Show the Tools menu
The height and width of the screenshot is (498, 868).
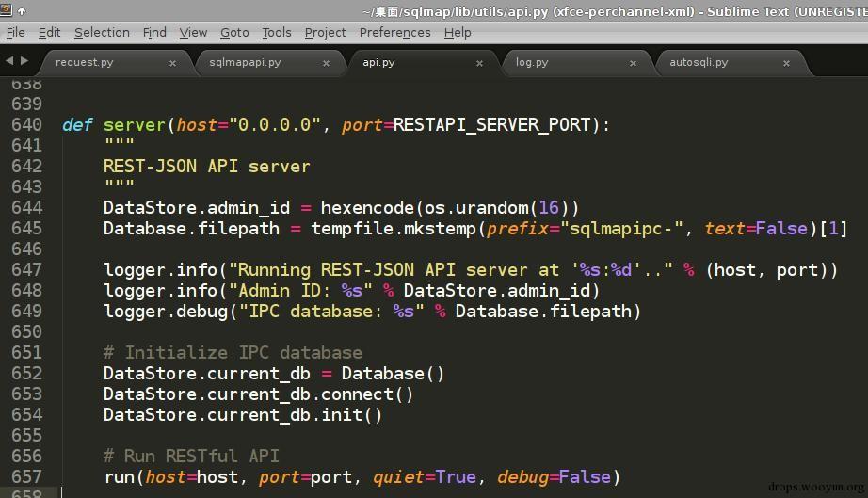tap(277, 32)
